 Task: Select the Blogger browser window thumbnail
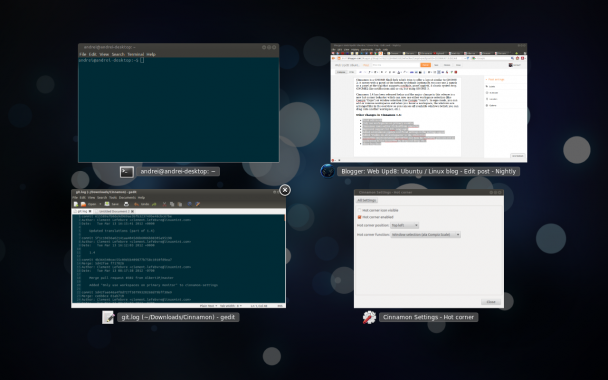(428, 103)
